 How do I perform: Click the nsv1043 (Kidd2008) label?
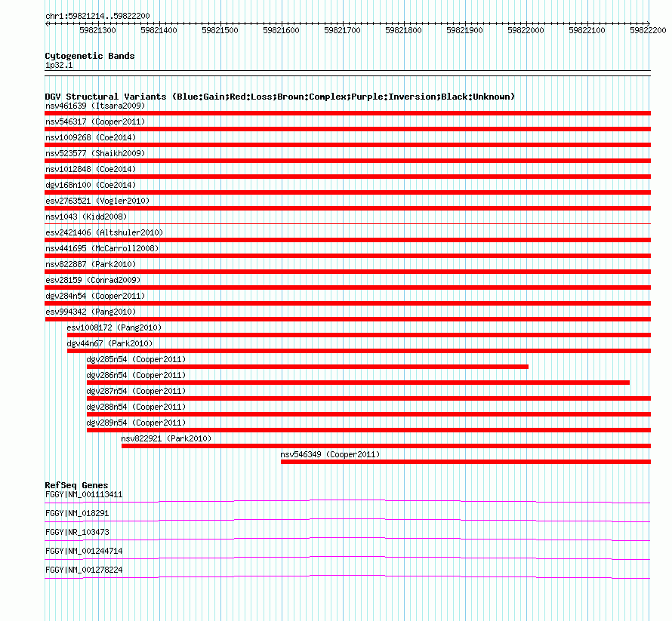86,217
